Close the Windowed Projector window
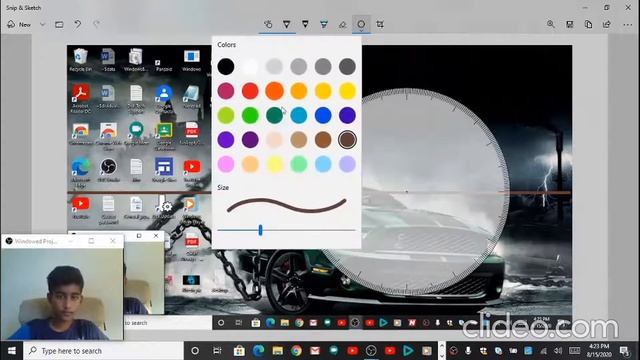Screen dimensions: 640x360 coord(113,241)
